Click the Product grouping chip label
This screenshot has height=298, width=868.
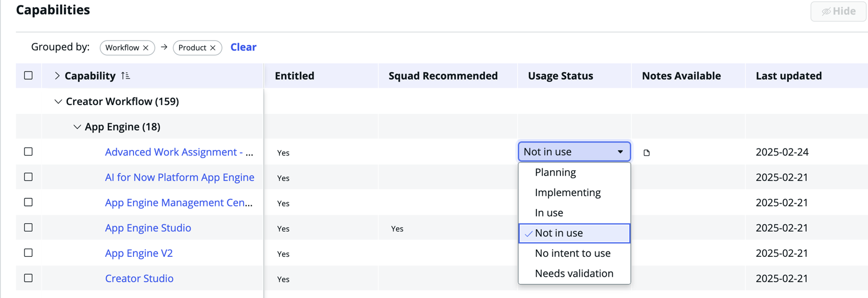point(192,48)
